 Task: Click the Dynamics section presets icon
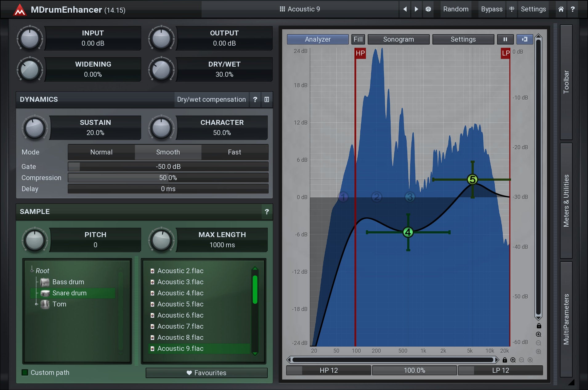pos(267,100)
